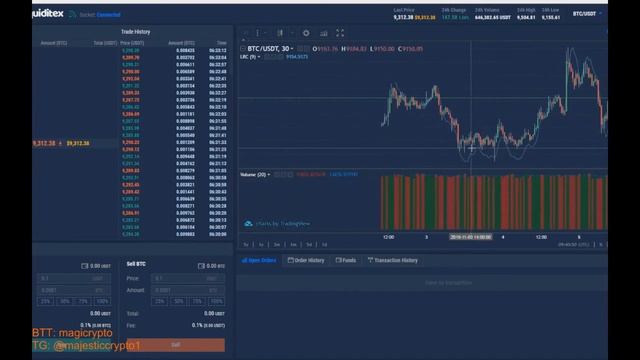Click the 06:22:57 trade history row
Viewport: 640px width, 360px height.
(x=174, y=64)
